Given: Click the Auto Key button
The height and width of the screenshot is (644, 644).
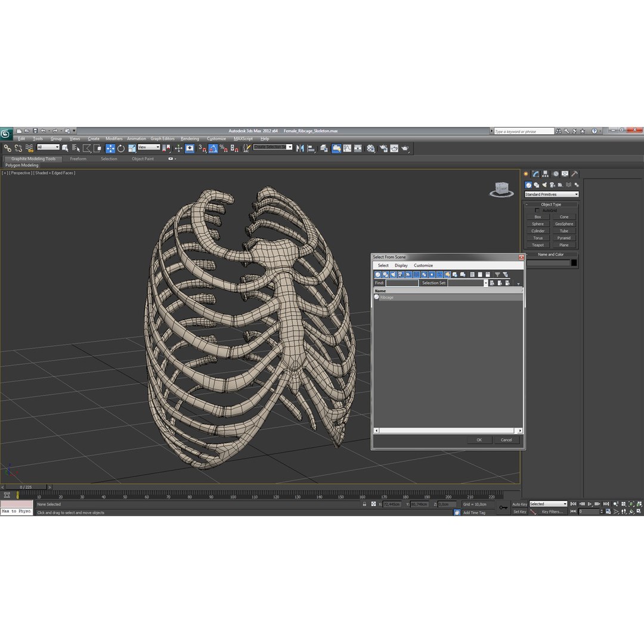Looking at the screenshot, I should click(519, 504).
